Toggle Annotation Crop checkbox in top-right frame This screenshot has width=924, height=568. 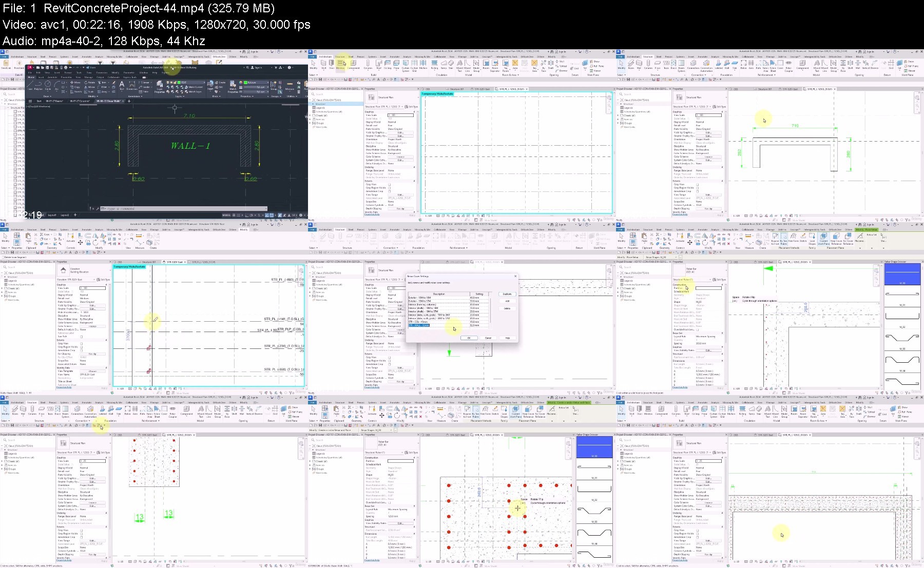(x=698, y=191)
